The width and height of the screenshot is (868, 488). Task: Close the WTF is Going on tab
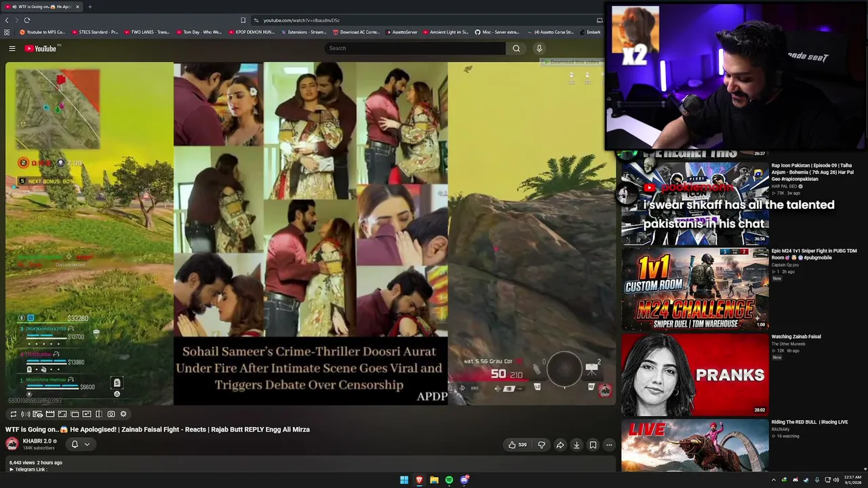(77, 7)
